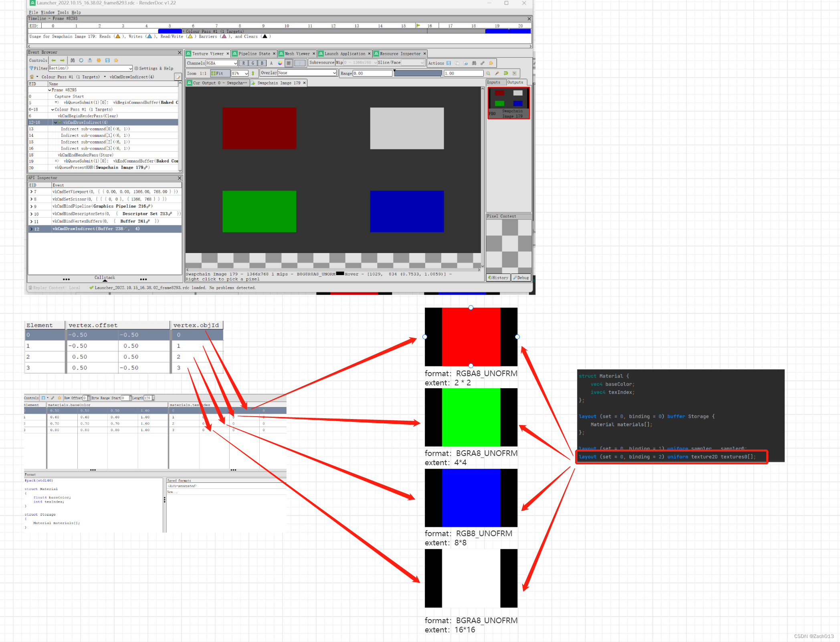Click the range histogram slider bar

tap(418, 73)
